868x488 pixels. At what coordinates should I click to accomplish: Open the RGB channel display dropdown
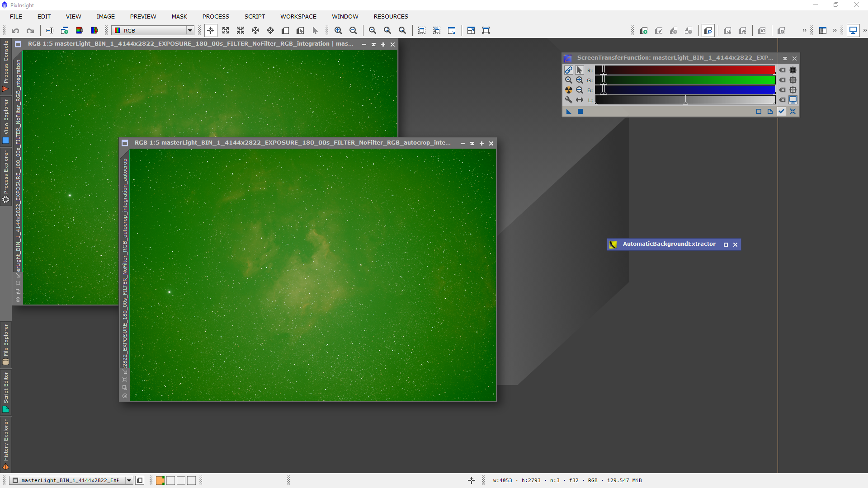(x=190, y=30)
